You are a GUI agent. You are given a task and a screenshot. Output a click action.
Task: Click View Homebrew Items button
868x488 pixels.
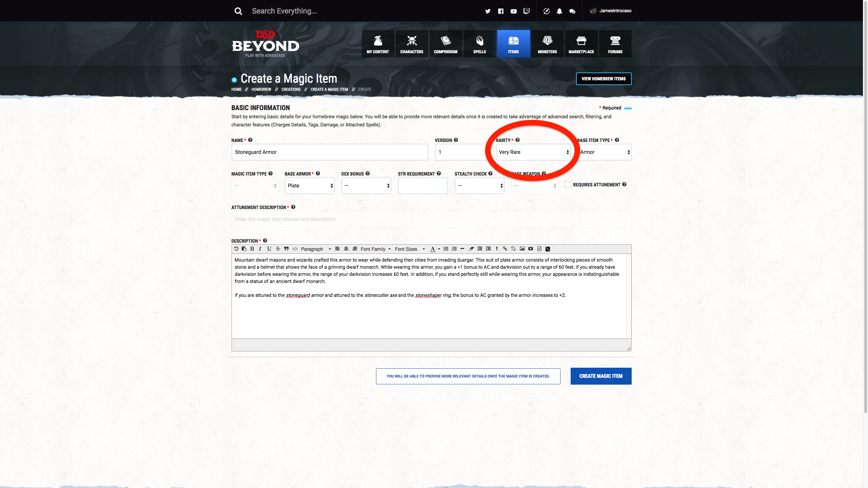[x=604, y=79]
